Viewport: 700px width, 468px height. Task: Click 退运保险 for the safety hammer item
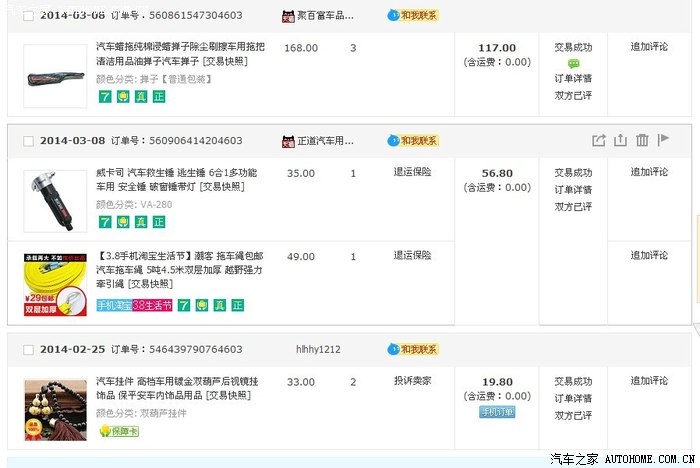411,173
